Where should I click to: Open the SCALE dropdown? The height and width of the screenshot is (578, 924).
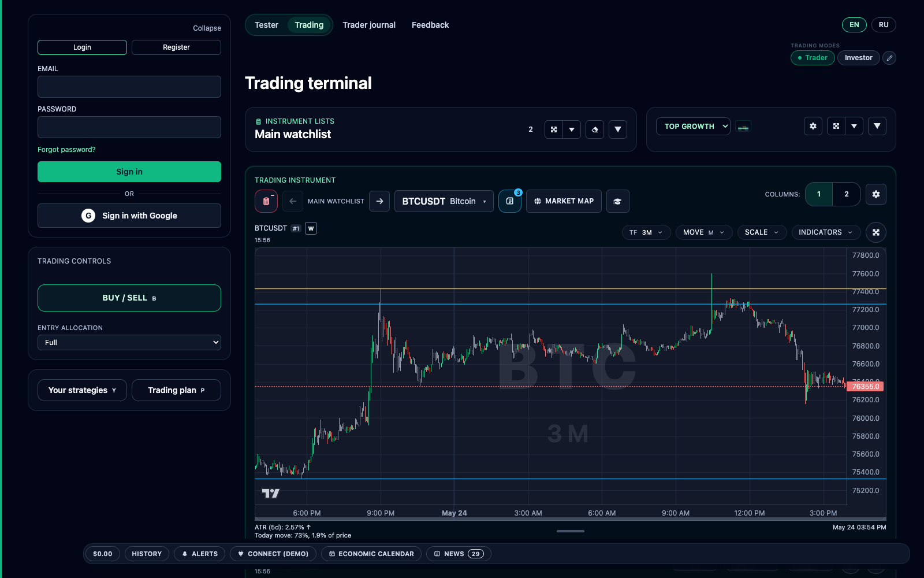(762, 232)
